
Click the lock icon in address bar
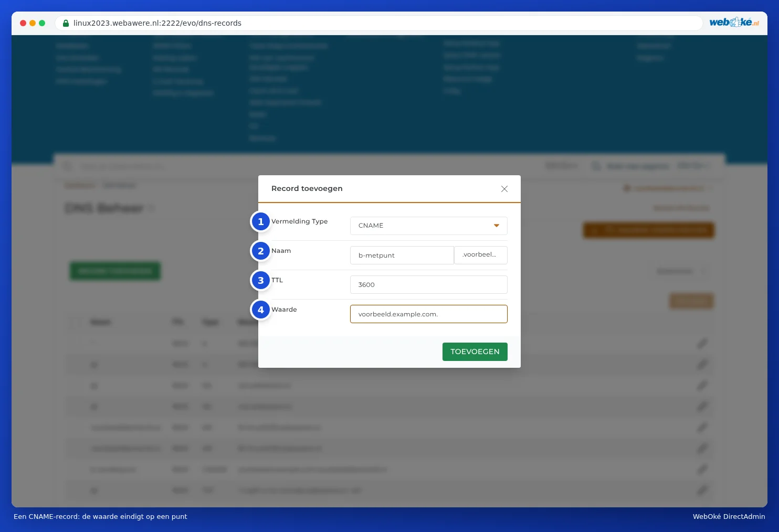coord(66,23)
